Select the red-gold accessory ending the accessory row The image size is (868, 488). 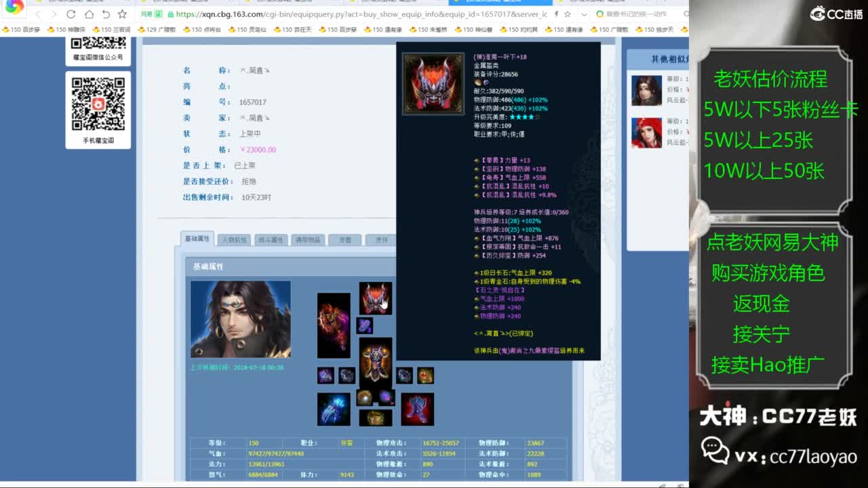click(425, 375)
